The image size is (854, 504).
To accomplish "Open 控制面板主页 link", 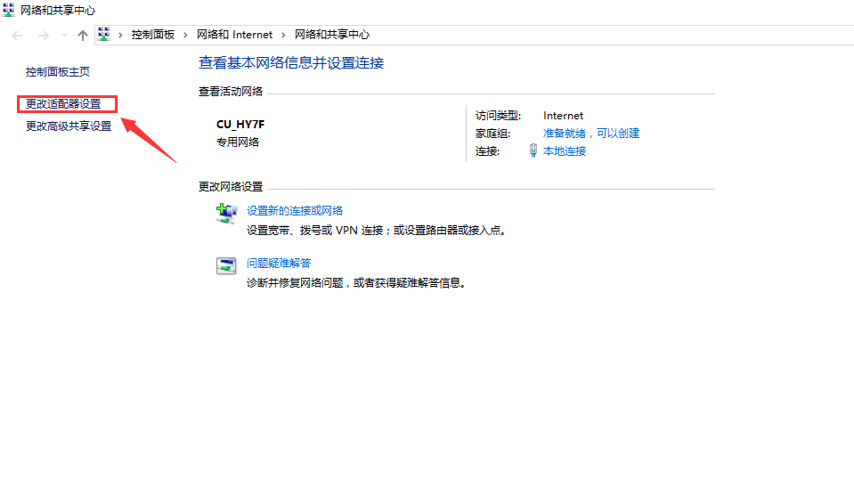I will (x=58, y=72).
